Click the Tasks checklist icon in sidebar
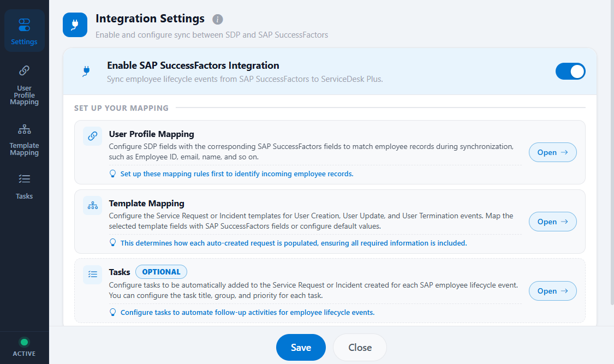614x364 pixels. point(24,179)
